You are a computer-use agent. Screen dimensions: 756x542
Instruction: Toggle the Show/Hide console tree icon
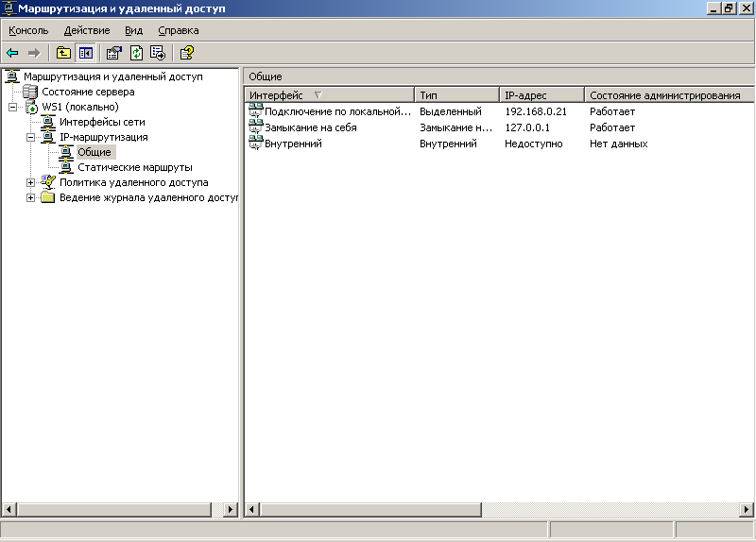[86, 53]
